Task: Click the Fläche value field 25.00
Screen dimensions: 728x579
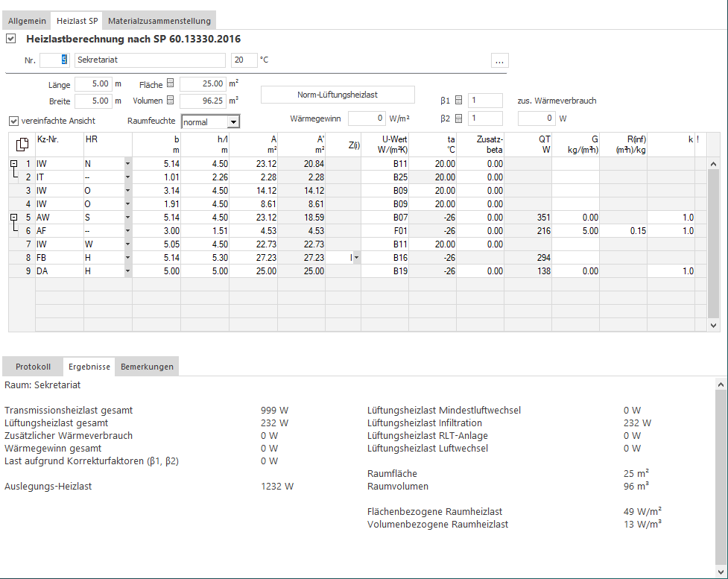Action: point(203,84)
